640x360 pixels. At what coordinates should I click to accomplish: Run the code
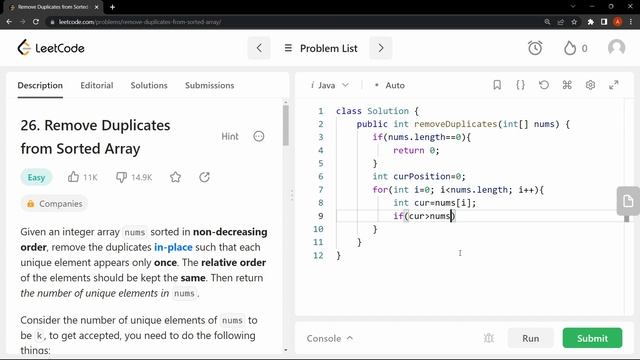tap(531, 338)
